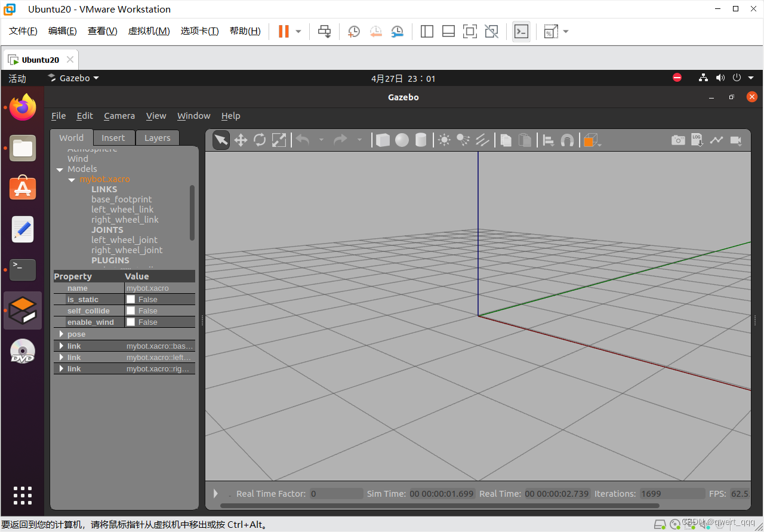
Task: Open Ubuntu Activities overview (活动)
Action: tap(17, 78)
